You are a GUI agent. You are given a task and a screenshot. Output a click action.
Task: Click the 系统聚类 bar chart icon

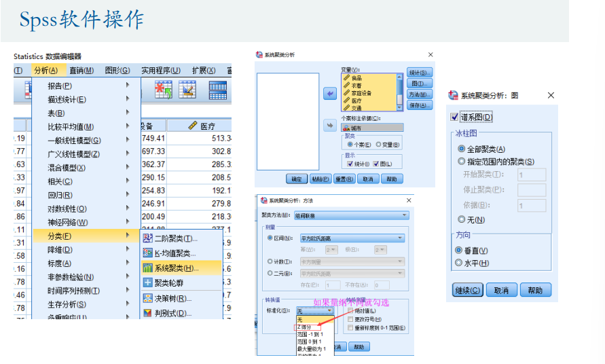pos(147,268)
